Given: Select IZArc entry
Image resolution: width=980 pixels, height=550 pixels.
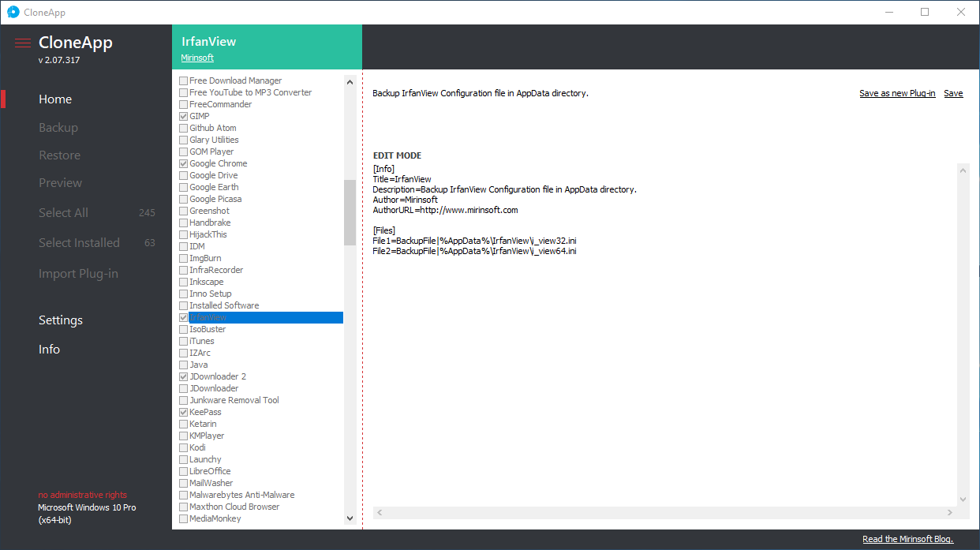Looking at the screenshot, I should pos(200,353).
